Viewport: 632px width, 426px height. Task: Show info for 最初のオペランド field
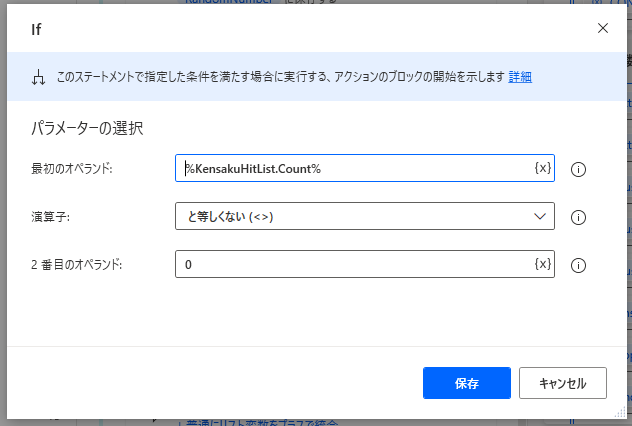(578, 169)
